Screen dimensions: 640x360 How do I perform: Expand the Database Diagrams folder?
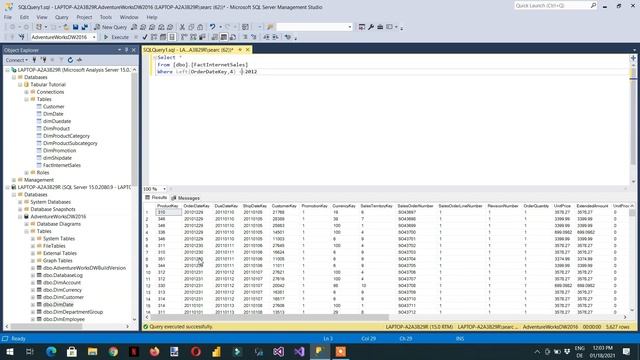[x=27, y=224]
